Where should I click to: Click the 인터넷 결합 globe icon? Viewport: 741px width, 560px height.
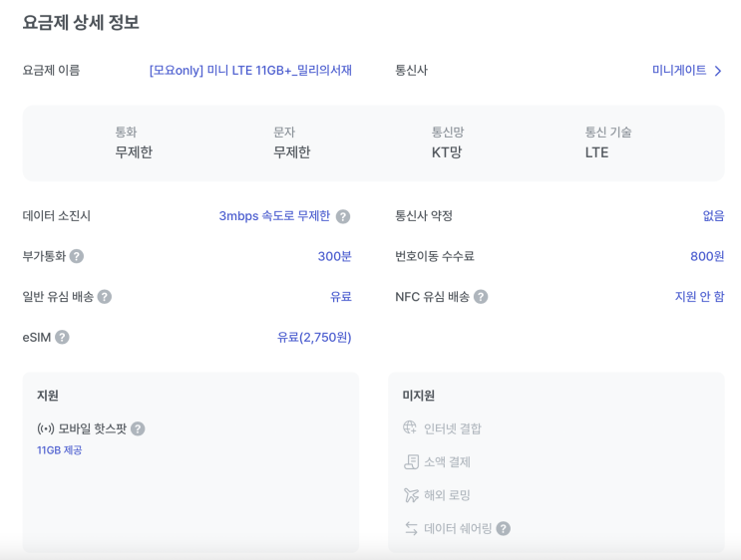[410, 427]
